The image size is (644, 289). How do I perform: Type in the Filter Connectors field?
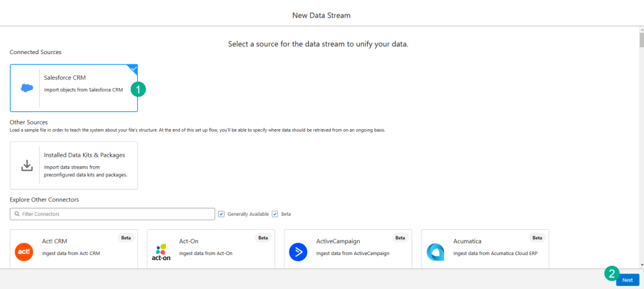click(113, 214)
